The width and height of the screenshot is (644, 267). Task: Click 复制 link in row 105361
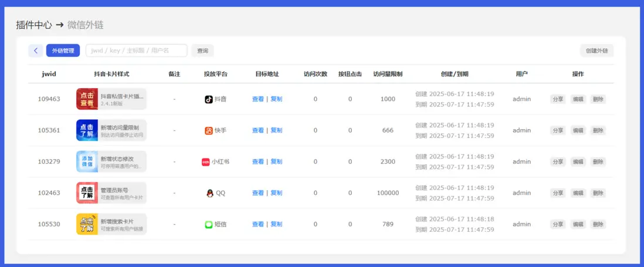[276, 130]
